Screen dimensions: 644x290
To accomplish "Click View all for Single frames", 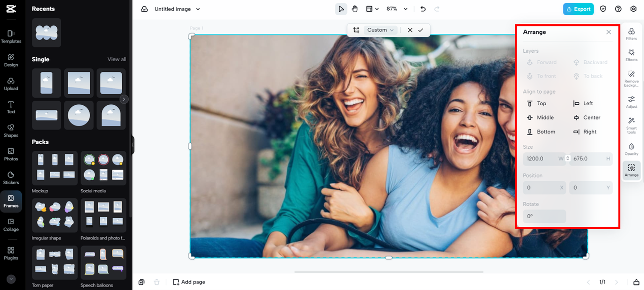I will point(117,59).
